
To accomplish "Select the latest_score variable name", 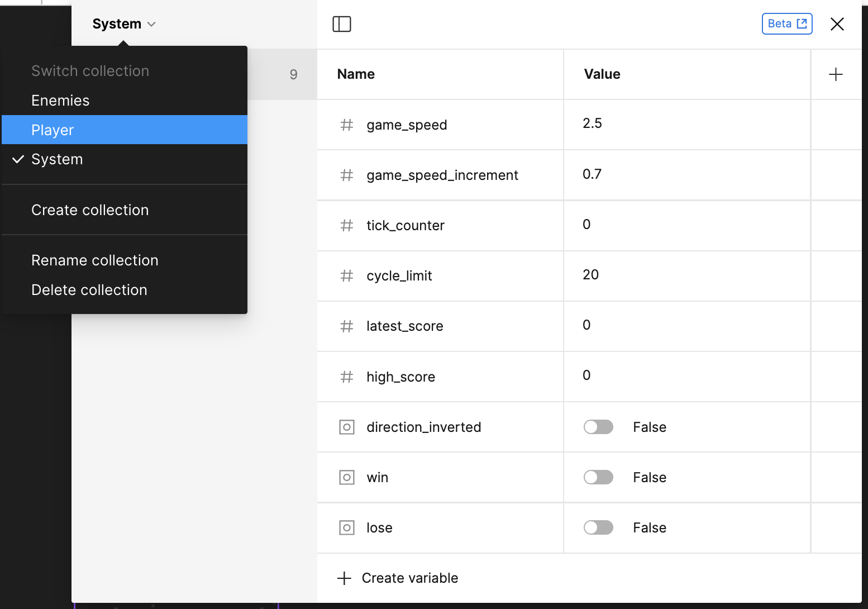I will click(405, 326).
